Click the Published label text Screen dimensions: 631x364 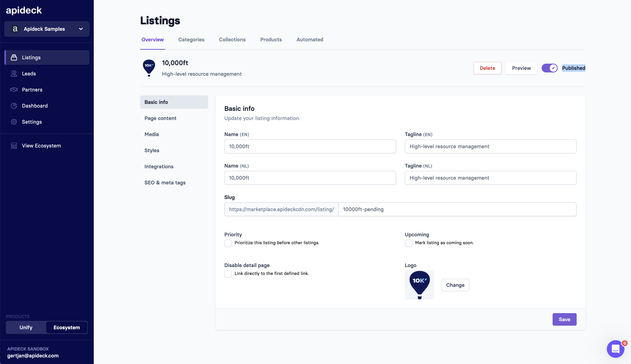tap(574, 68)
